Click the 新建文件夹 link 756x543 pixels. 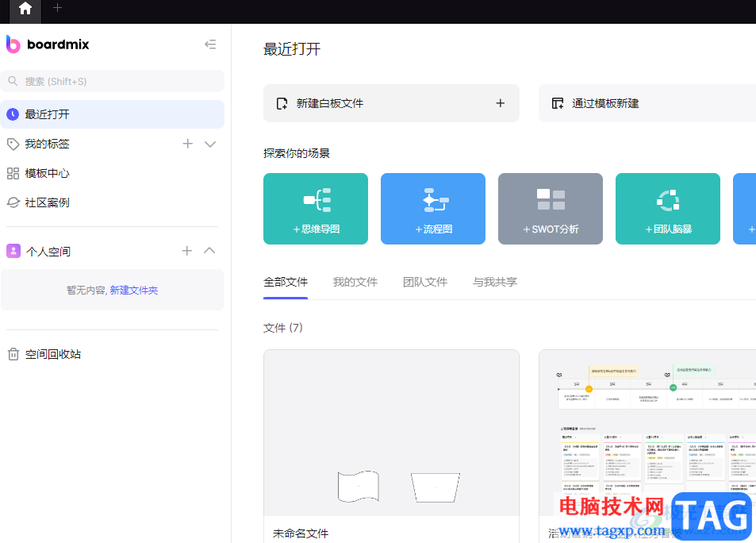(133, 291)
